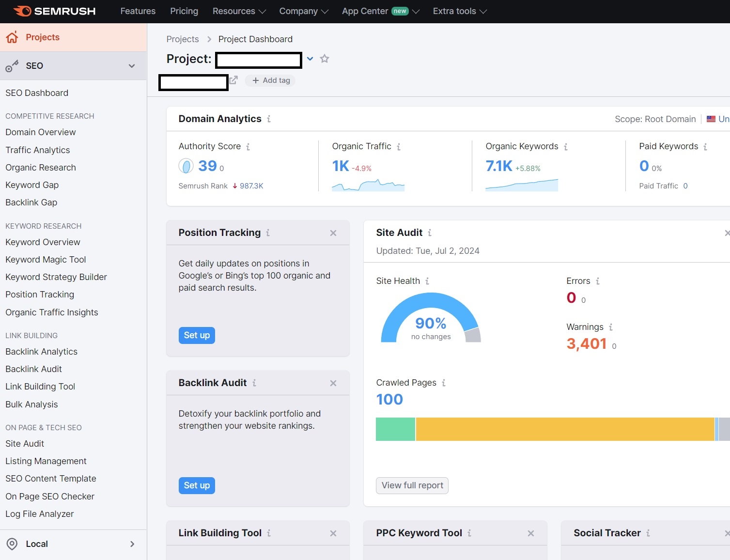
Task: Click info icon beside Paid Keywords
Action: [705, 147]
